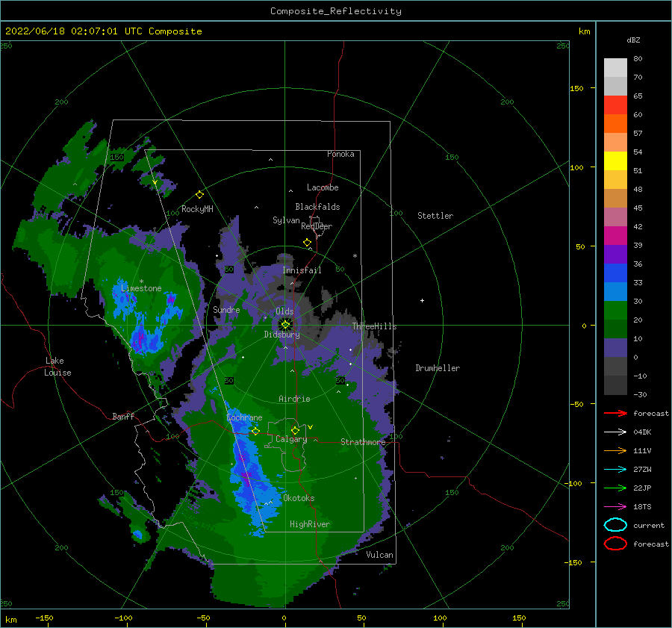Click the radar site marker between Olds and Didsbury
Image resolution: width=672 pixels, height=628 pixels.
pos(285,325)
